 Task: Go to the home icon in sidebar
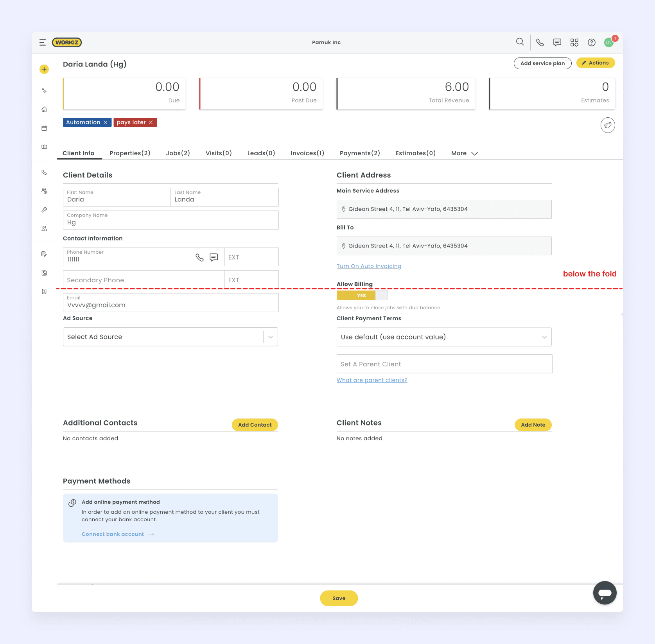[44, 109]
